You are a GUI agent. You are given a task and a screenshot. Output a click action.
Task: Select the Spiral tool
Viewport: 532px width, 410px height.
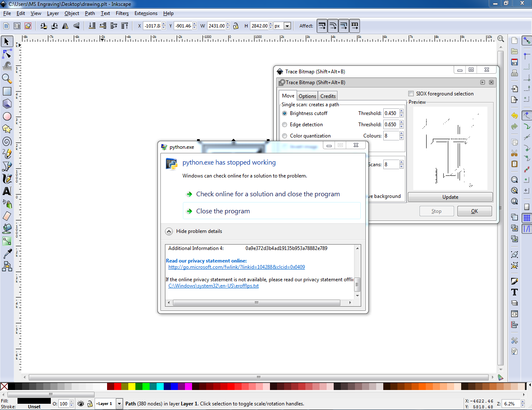tap(7, 141)
